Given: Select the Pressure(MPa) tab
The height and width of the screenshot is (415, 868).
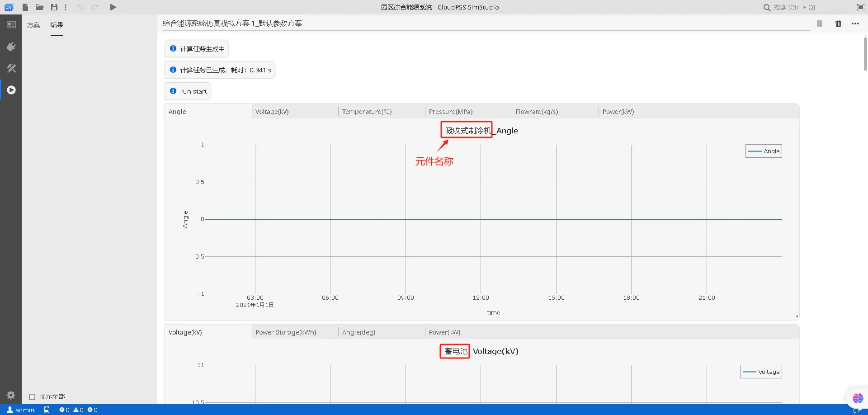Looking at the screenshot, I should [x=468, y=112].
